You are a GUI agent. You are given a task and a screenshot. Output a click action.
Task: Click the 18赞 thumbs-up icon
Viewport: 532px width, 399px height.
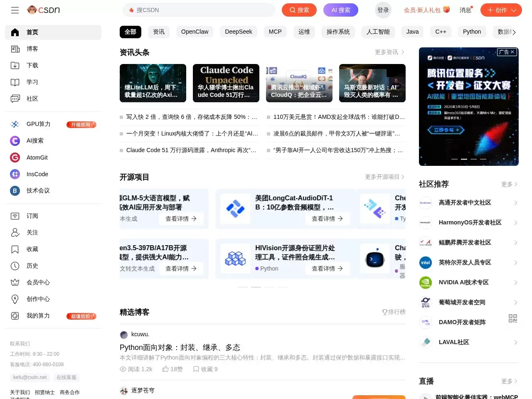coord(165,369)
